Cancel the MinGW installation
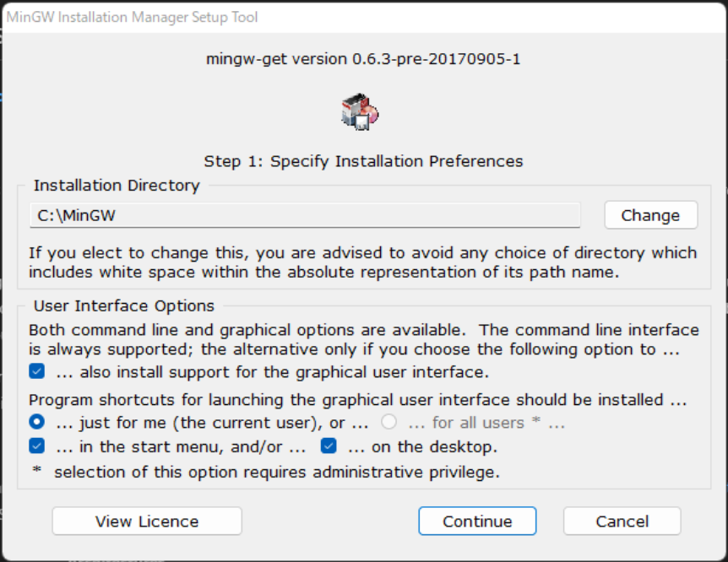This screenshot has width=728, height=562. pyautogui.click(x=622, y=521)
